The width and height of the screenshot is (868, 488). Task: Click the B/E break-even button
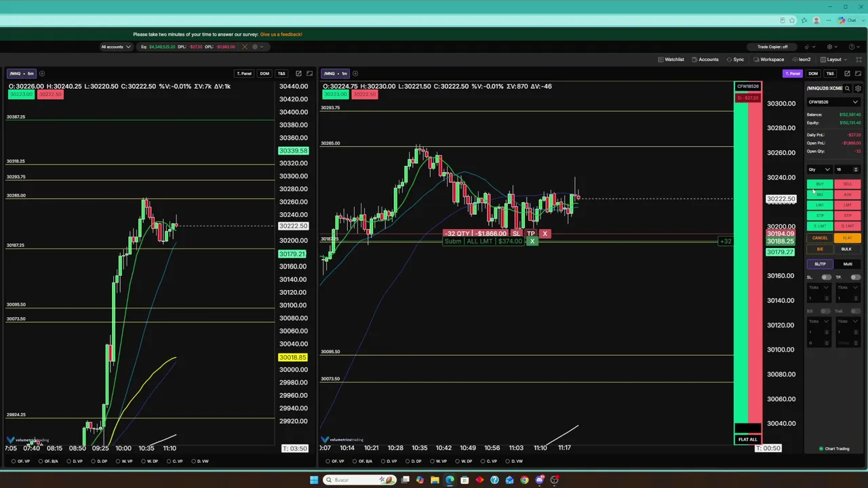click(820, 249)
